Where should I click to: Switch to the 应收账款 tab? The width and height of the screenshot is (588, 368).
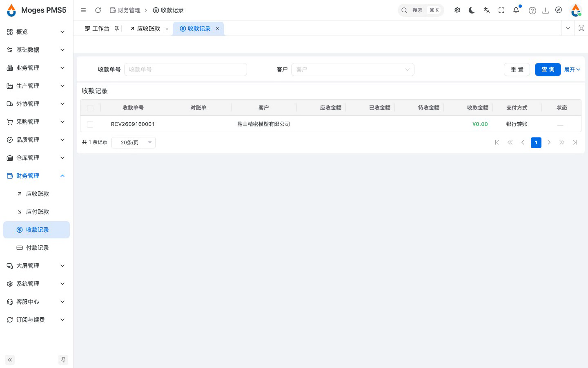(x=148, y=29)
